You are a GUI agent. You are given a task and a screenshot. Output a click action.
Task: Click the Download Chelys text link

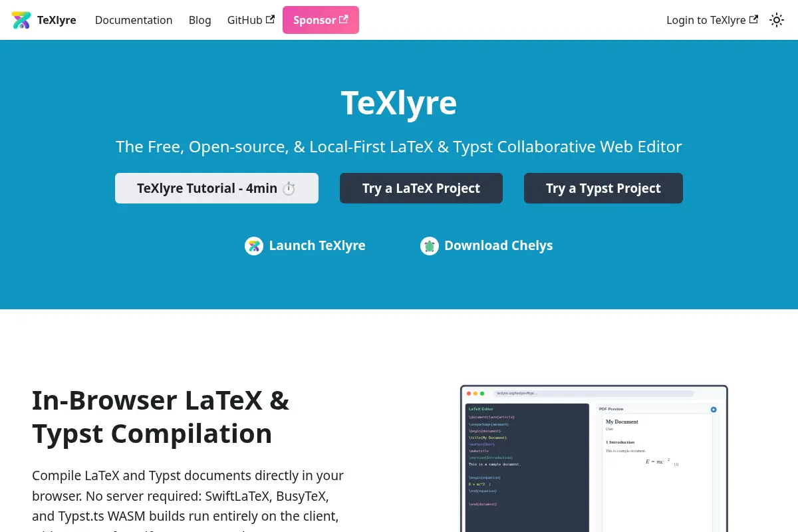[x=499, y=245]
